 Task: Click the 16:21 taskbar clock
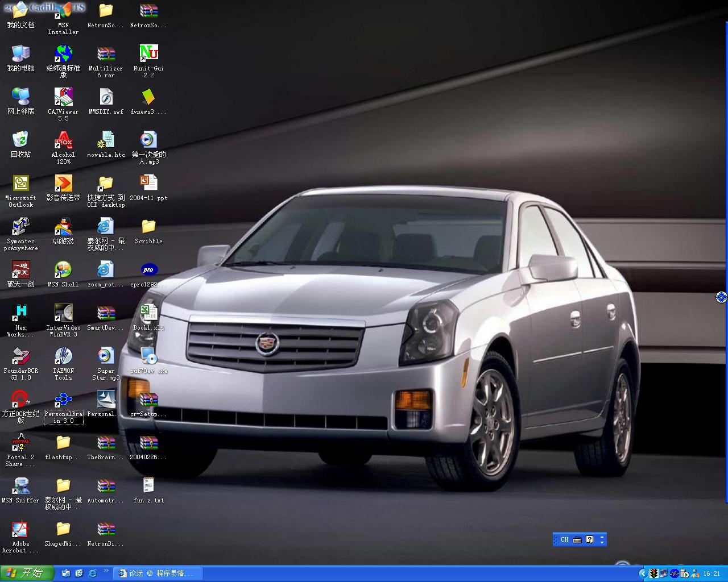pos(712,573)
